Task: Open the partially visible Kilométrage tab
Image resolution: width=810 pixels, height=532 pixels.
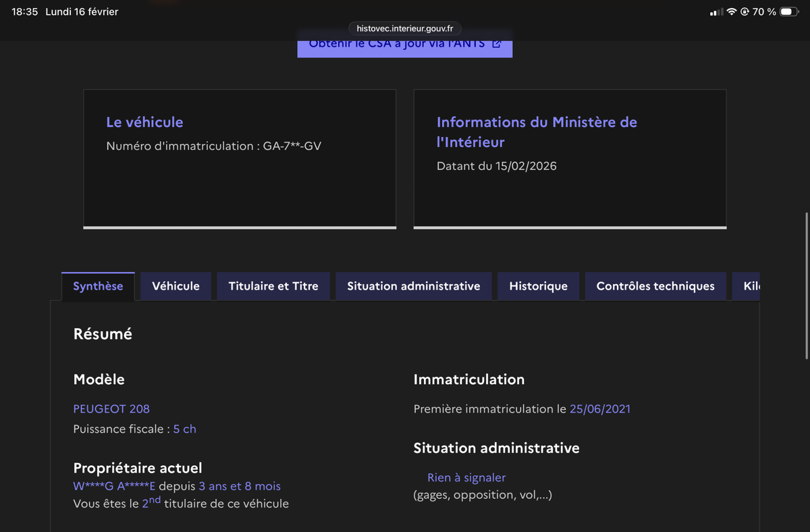Action: [751, 286]
